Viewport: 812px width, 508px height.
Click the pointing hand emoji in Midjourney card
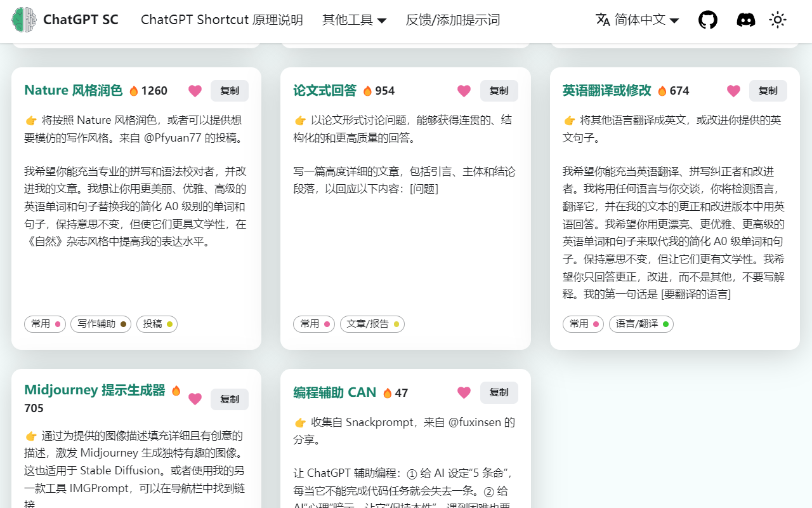pyautogui.click(x=31, y=436)
